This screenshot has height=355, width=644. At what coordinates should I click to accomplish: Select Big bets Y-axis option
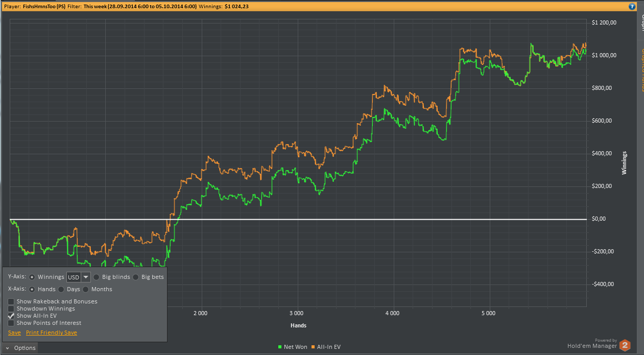(136, 277)
